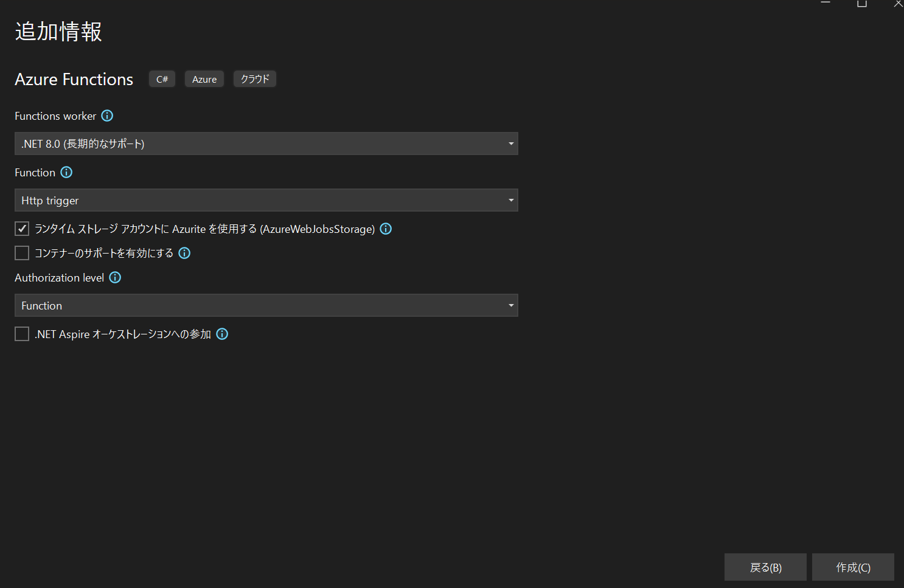
Task: Open the Functions worker .NET 8.0 dropdown
Action: 266,144
